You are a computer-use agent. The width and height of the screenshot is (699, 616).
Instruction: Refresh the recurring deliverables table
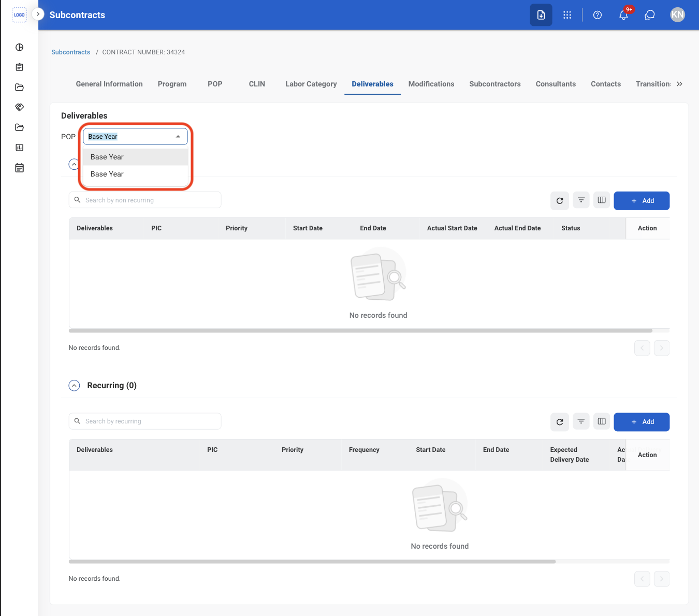560,422
